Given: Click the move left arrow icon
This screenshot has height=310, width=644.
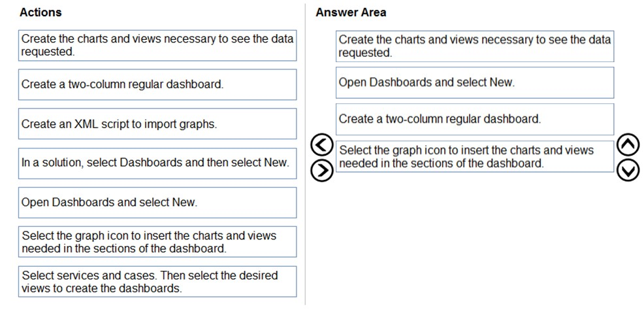Looking at the screenshot, I should (x=322, y=145).
